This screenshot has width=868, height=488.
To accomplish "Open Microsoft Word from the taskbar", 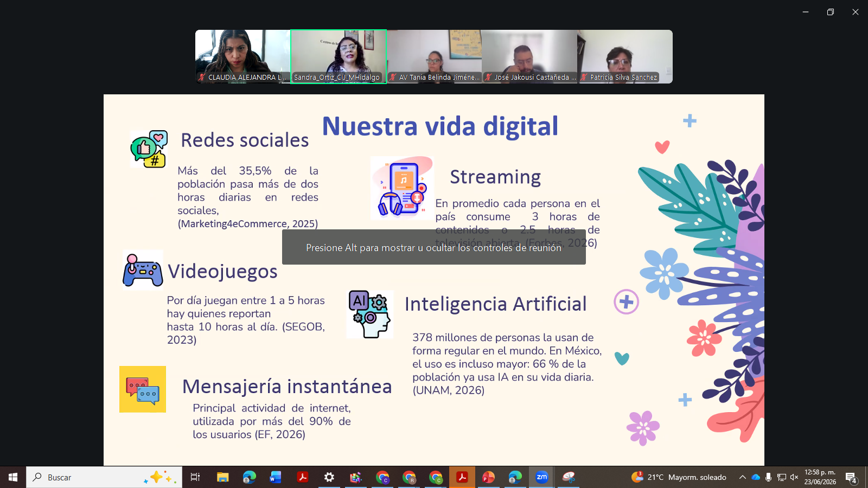I will tap(276, 477).
